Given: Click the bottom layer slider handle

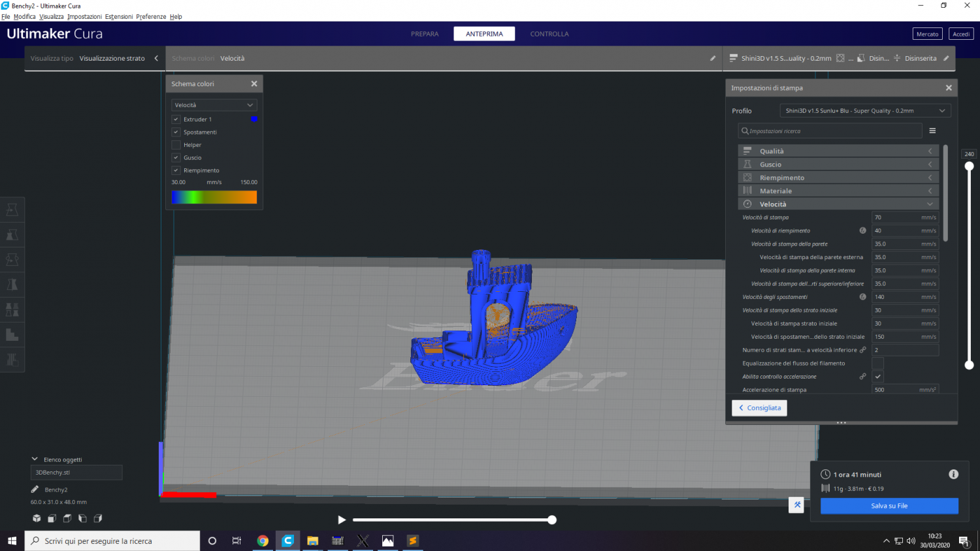Looking at the screenshot, I should click(970, 365).
